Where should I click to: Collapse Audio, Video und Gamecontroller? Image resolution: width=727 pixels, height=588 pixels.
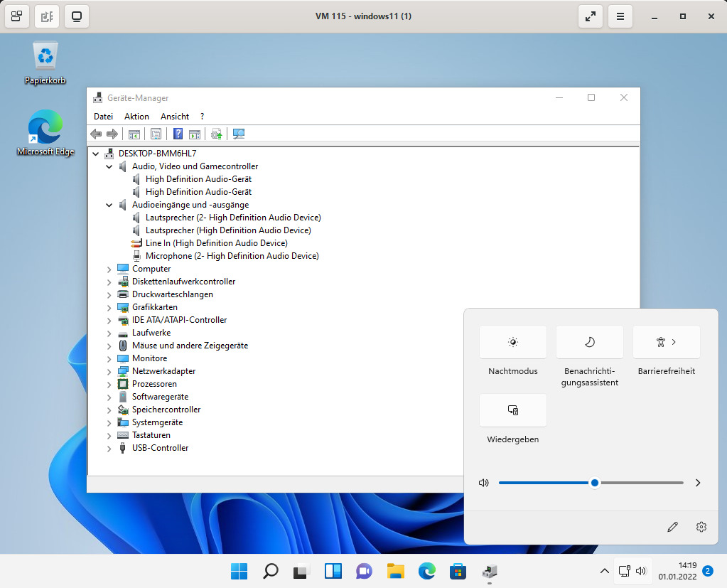[x=109, y=166]
